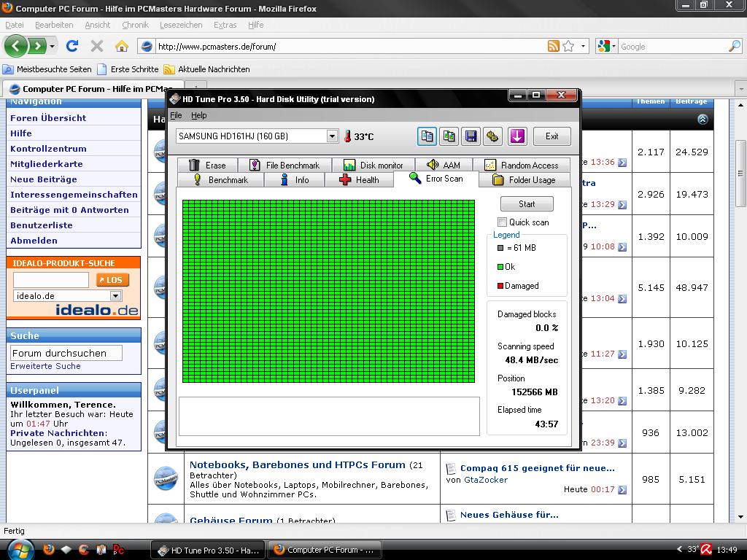Click the purple down-arrow tray icon
The height and width of the screenshot is (560, 747).
tap(517, 136)
